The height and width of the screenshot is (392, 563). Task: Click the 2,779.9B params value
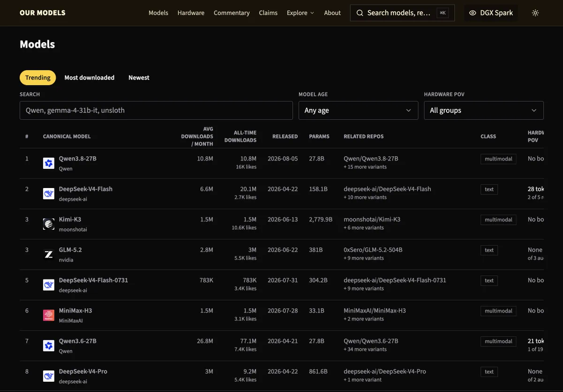321,219
